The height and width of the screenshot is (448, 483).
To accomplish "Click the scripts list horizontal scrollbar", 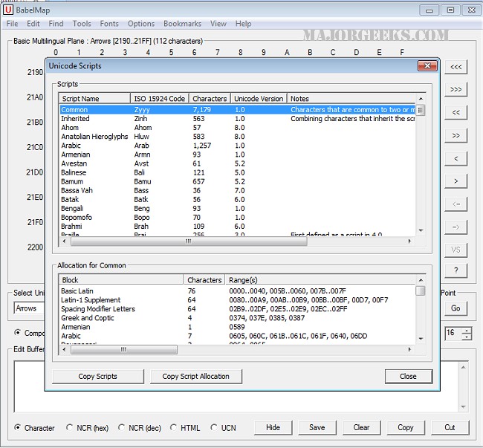I will (186, 241).
